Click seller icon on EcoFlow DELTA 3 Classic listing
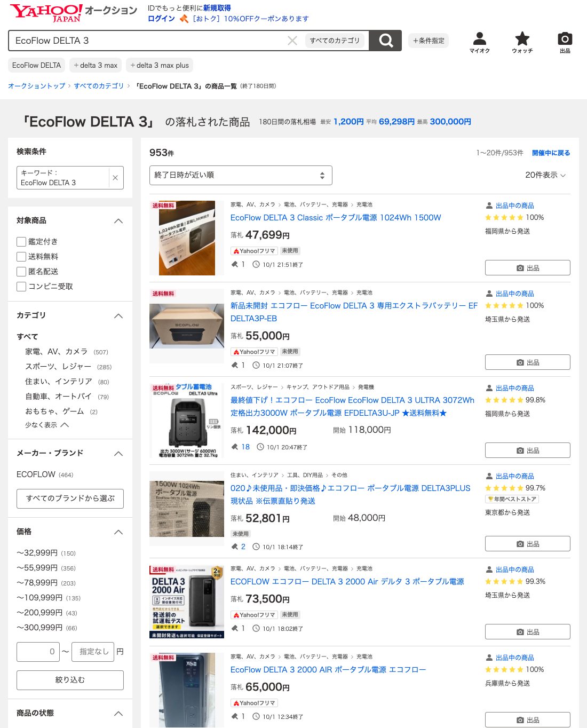The height and width of the screenshot is (728, 587). tap(489, 205)
